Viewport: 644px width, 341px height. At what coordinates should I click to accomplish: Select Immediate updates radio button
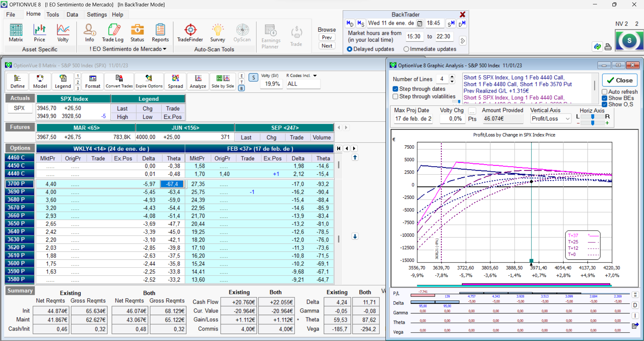406,49
